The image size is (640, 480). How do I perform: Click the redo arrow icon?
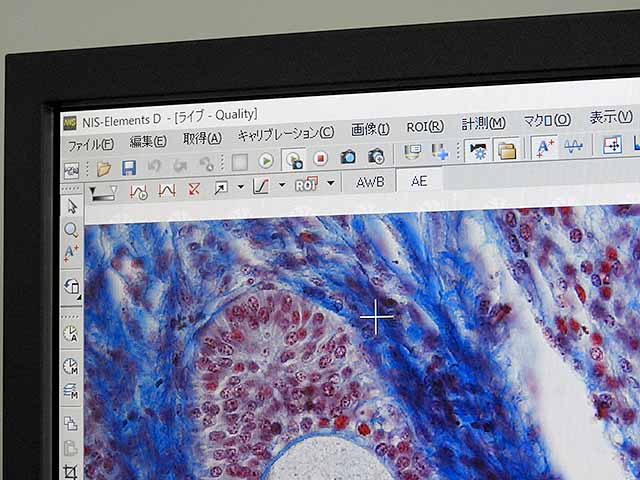pos(180,164)
